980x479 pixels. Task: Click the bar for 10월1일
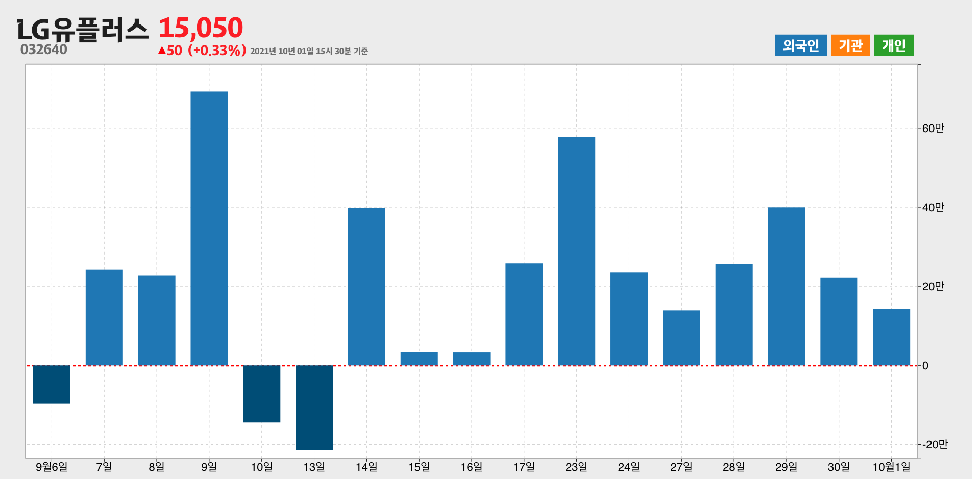(891, 337)
